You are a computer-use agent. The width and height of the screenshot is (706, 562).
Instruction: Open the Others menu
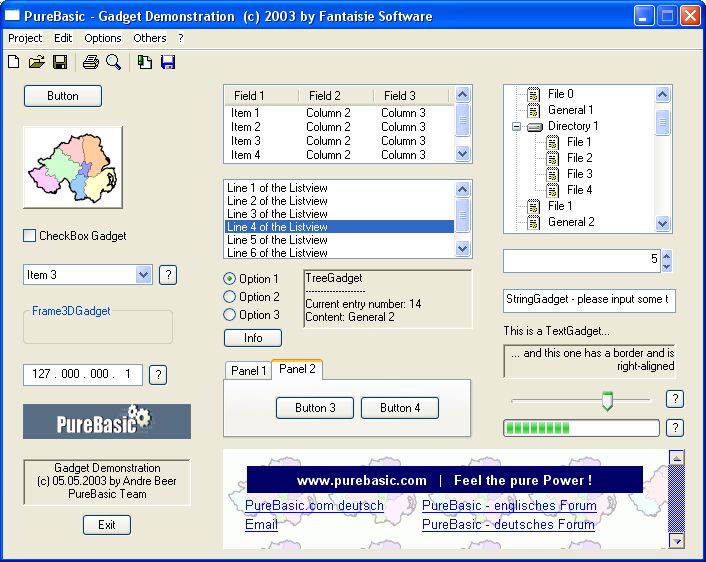tap(149, 38)
